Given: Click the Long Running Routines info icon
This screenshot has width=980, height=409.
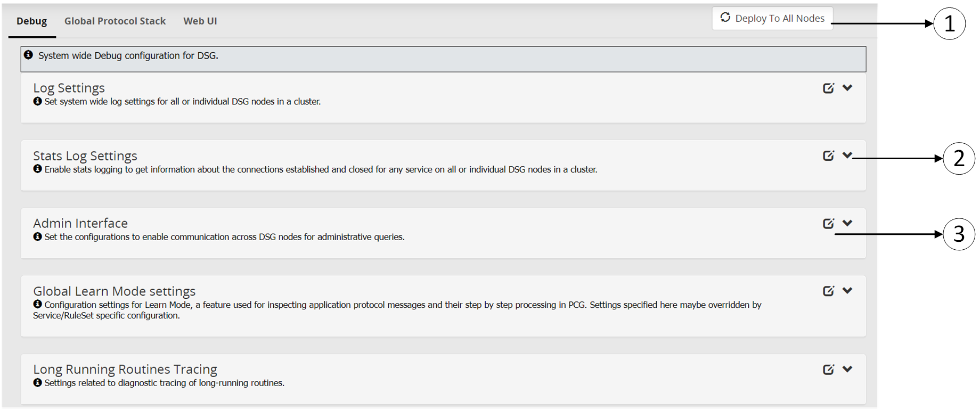Looking at the screenshot, I should 37,382.
